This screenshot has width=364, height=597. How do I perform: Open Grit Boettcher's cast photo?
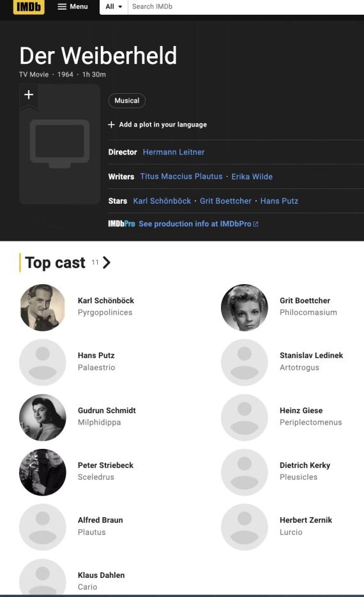(x=245, y=308)
